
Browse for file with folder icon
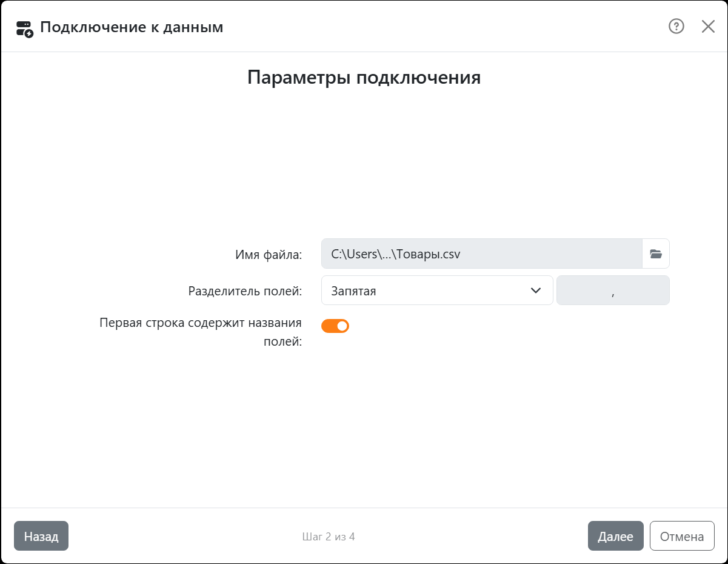tap(656, 253)
